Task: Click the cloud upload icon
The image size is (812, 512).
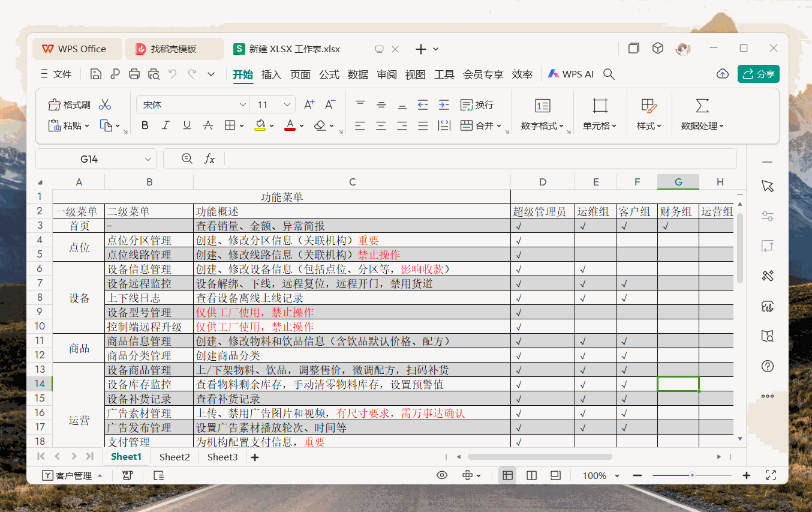Action: pyautogui.click(x=723, y=74)
